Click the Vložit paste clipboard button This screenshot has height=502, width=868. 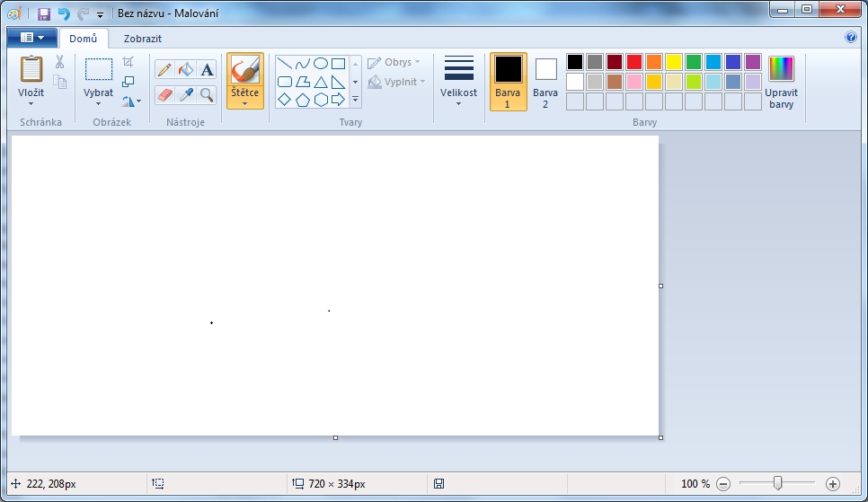click(x=31, y=70)
